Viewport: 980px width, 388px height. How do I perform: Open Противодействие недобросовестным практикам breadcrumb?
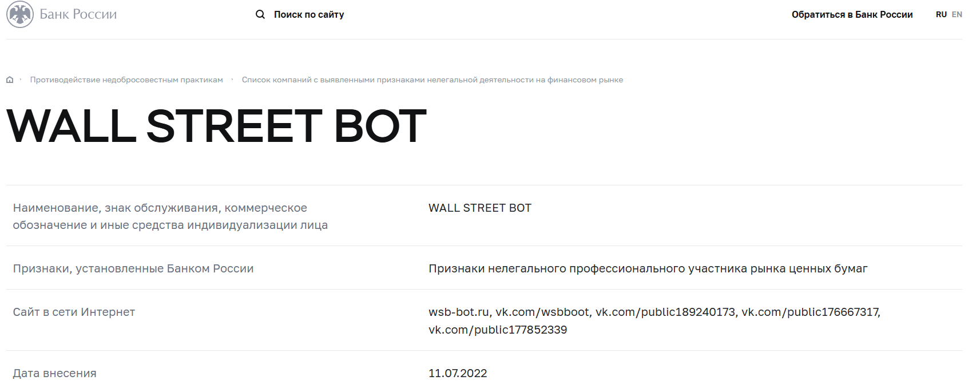(126, 80)
